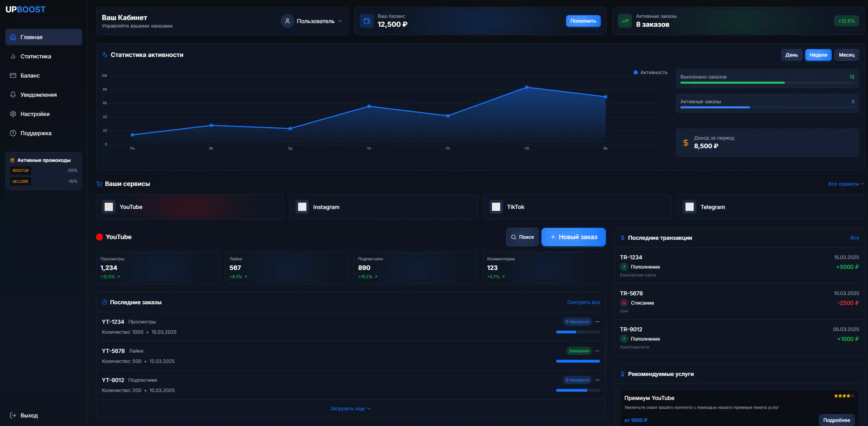Click the dollar icon in the Income card

click(x=685, y=143)
